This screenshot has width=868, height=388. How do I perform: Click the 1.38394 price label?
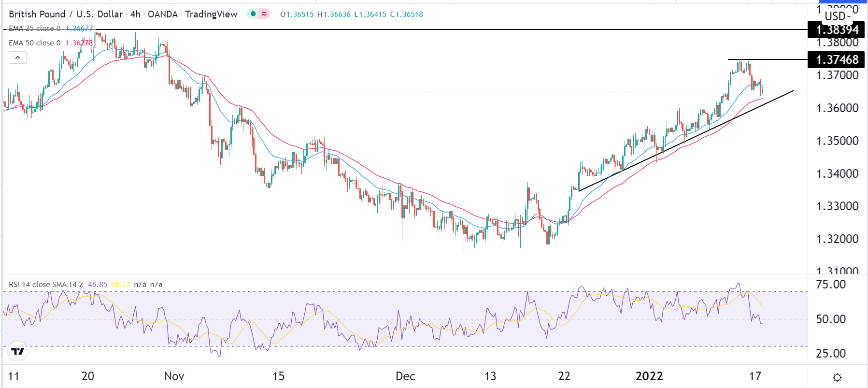[837, 30]
